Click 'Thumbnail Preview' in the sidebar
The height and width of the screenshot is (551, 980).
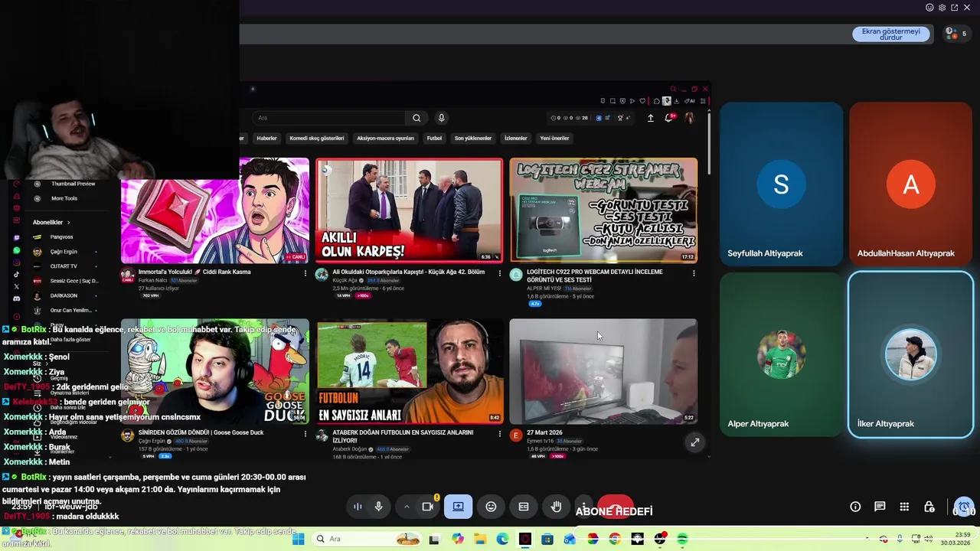73,184
